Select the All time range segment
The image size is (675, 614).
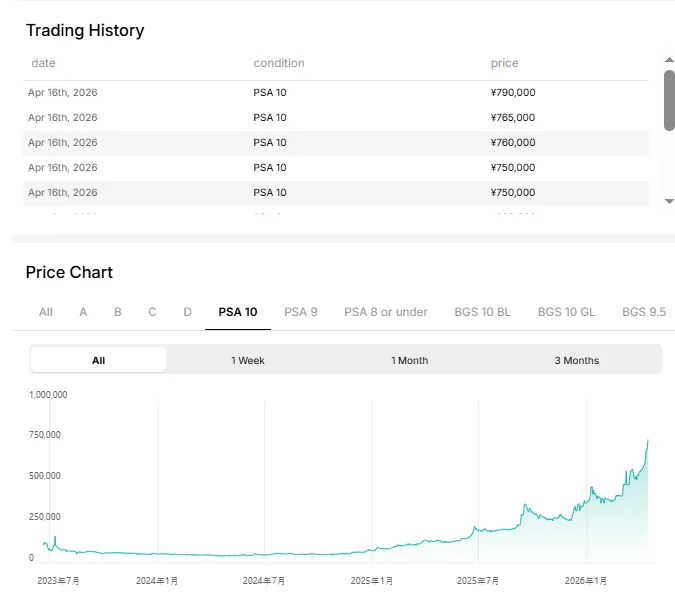(x=99, y=360)
